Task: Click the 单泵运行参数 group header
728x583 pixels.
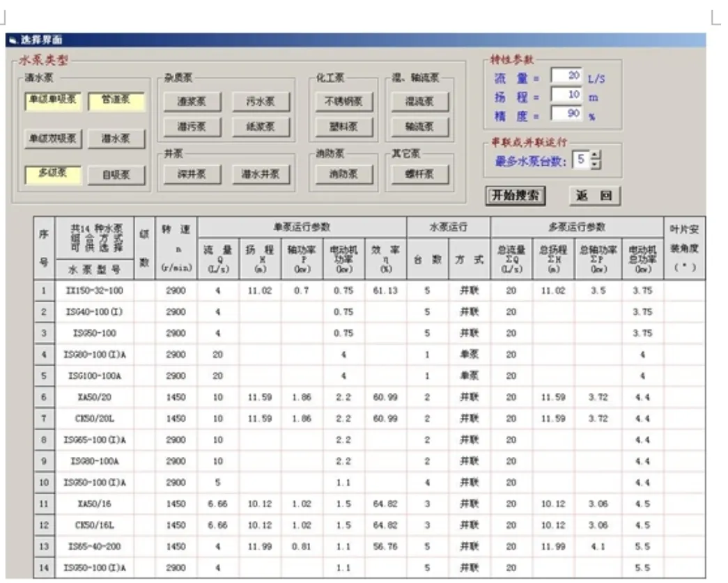Action: [x=302, y=228]
